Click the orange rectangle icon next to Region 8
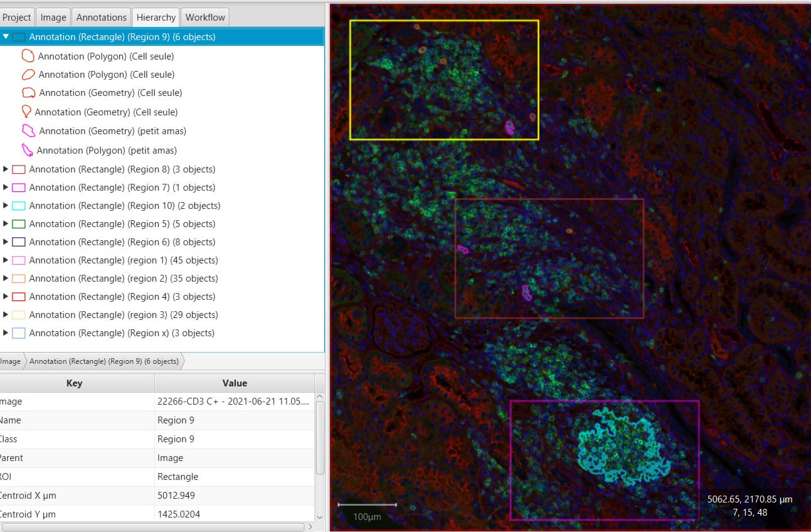 [x=18, y=169]
